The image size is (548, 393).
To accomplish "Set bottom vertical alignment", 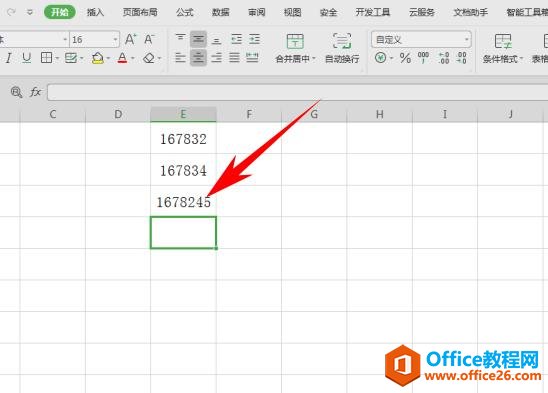I will (x=217, y=40).
